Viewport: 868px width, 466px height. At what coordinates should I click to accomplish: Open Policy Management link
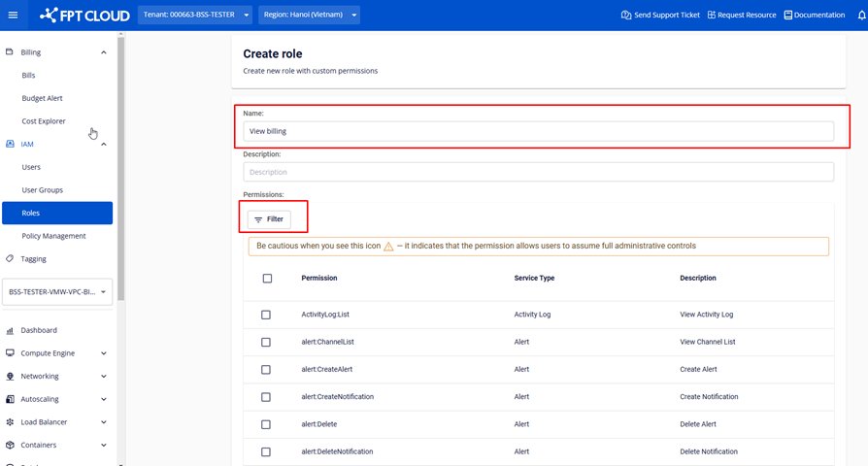point(53,236)
